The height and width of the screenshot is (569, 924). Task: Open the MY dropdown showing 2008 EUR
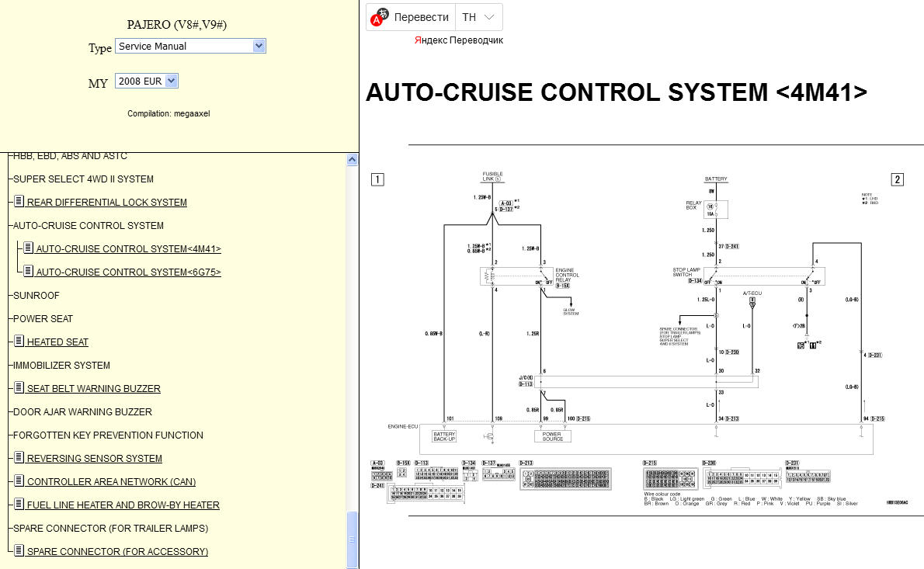(146, 81)
